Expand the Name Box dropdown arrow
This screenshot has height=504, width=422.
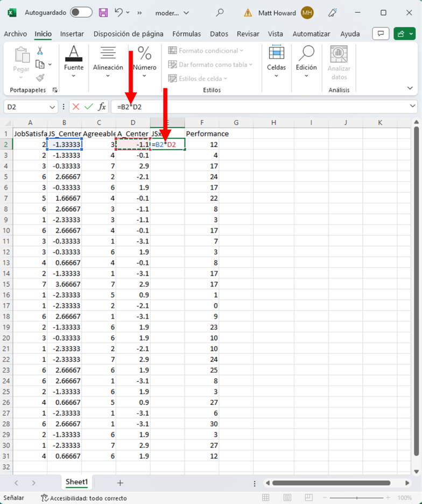coord(52,107)
